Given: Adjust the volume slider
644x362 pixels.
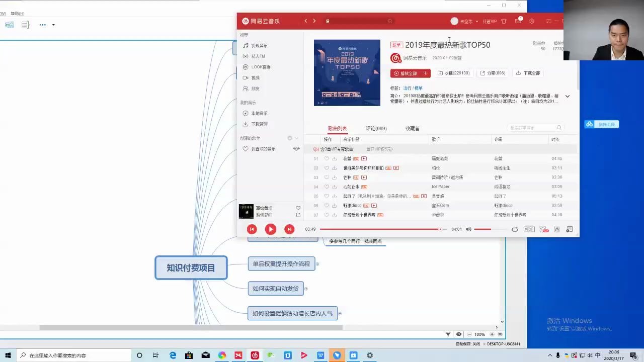Looking at the screenshot, I should 490,229.
